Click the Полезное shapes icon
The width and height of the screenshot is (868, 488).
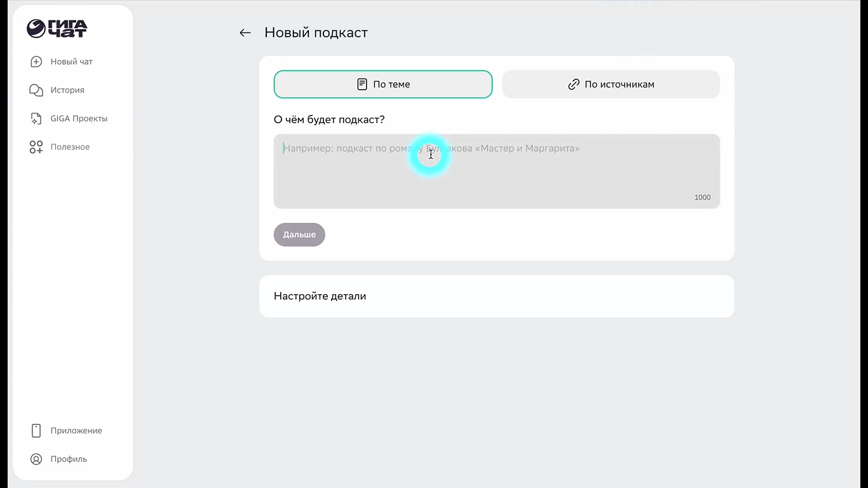click(36, 147)
